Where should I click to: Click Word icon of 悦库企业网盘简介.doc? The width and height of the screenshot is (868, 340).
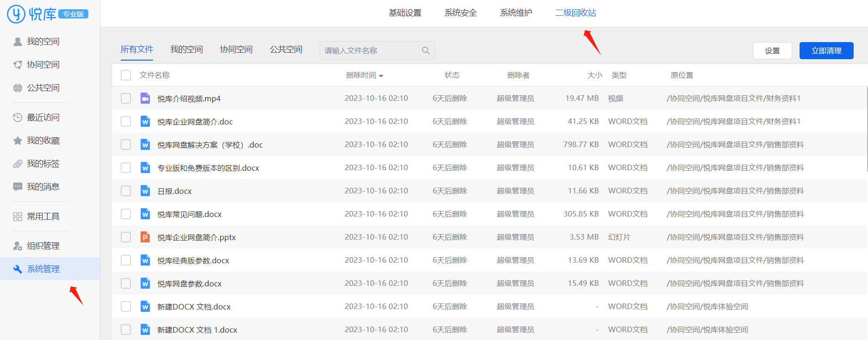pyautogui.click(x=145, y=121)
